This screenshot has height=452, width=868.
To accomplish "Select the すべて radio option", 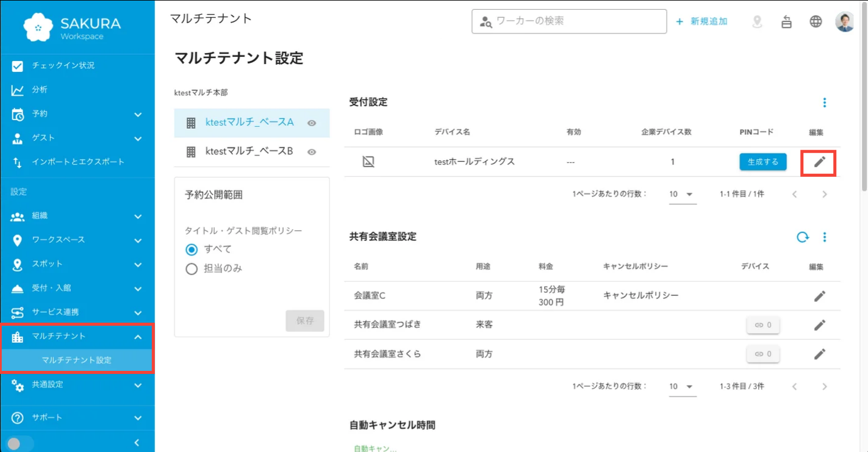I will 192,249.
